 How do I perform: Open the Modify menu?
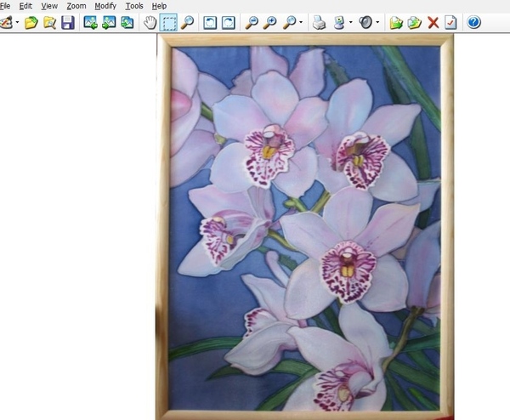coord(105,6)
